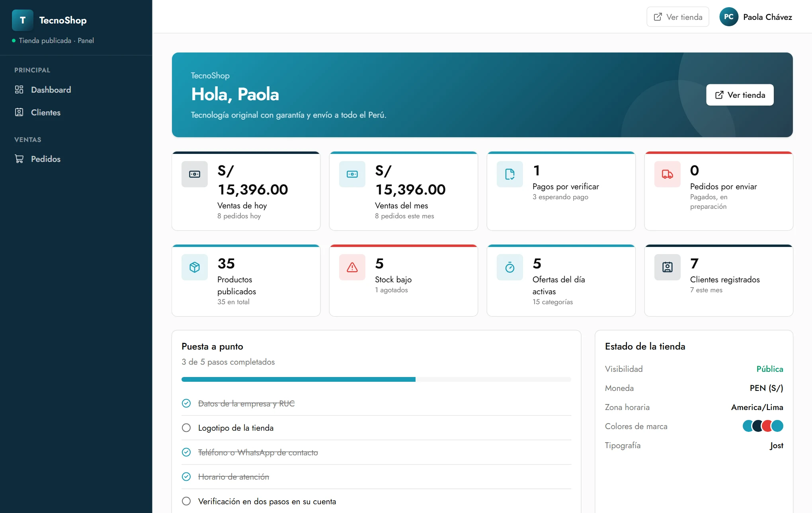Click the banknote icon on Ventas del mes
Image resolution: width=812 pixels, height=513 pixels.
[x=352, y=174]
